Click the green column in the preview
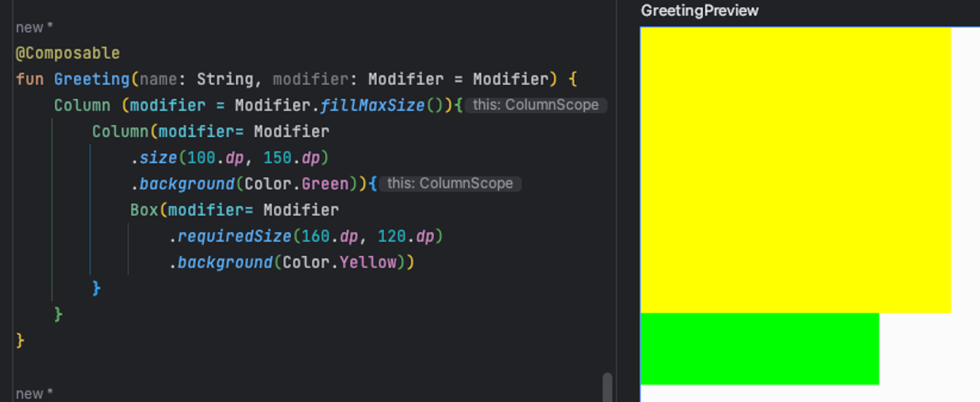This screenshot has width=980, height=402. click(760, 348)
